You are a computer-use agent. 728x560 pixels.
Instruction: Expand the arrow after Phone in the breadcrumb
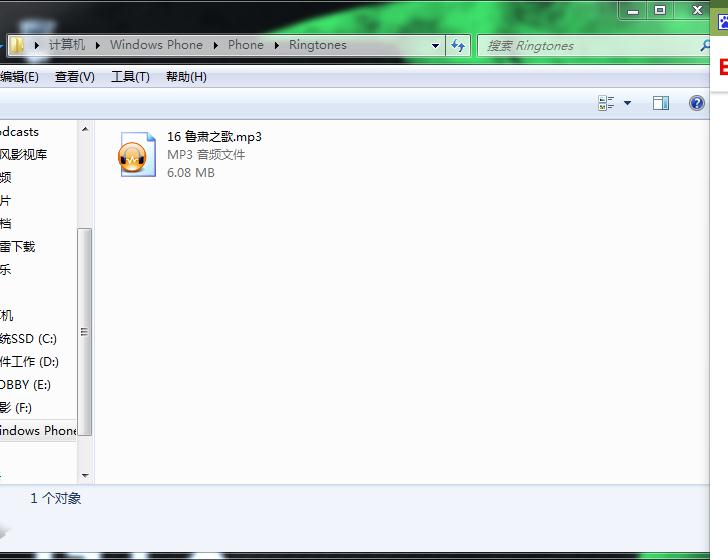[x=277, y=46]
